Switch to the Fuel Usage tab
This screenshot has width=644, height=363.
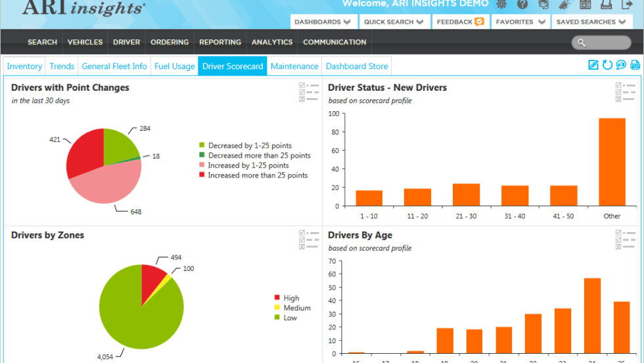pos(174,66)
